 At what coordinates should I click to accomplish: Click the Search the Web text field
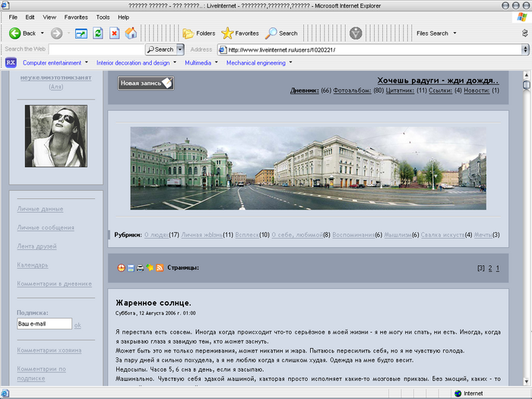pyautogui.click(x=97, y=49)
